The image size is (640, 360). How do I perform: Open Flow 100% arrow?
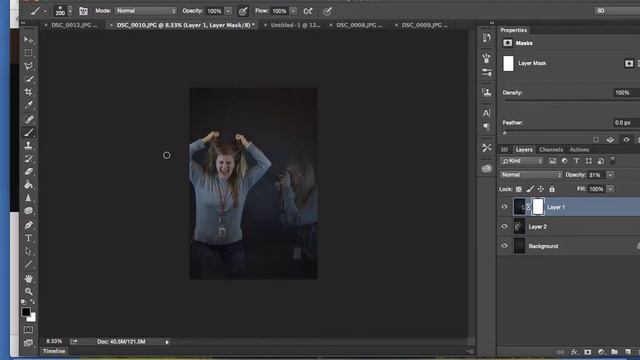[293, 11]
